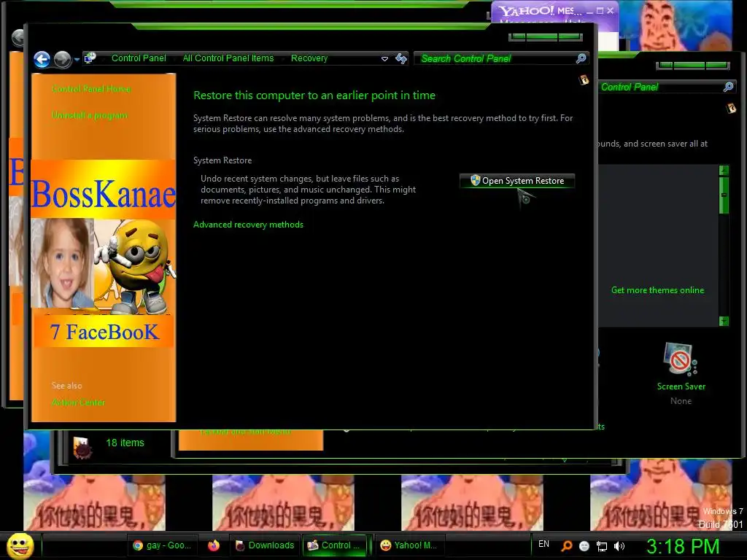Open the Action Center link
This screenshot has height=560, width=747.
(x=78, y=402)
